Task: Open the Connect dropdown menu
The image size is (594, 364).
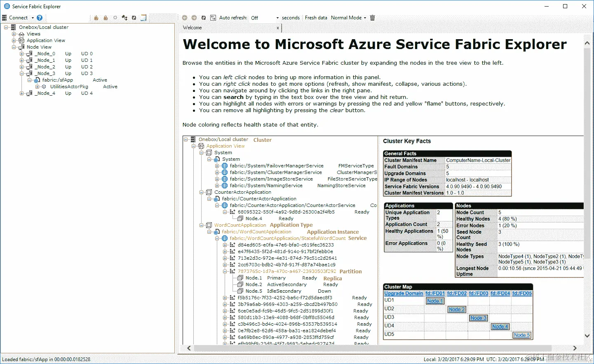Action: [33, 18]
